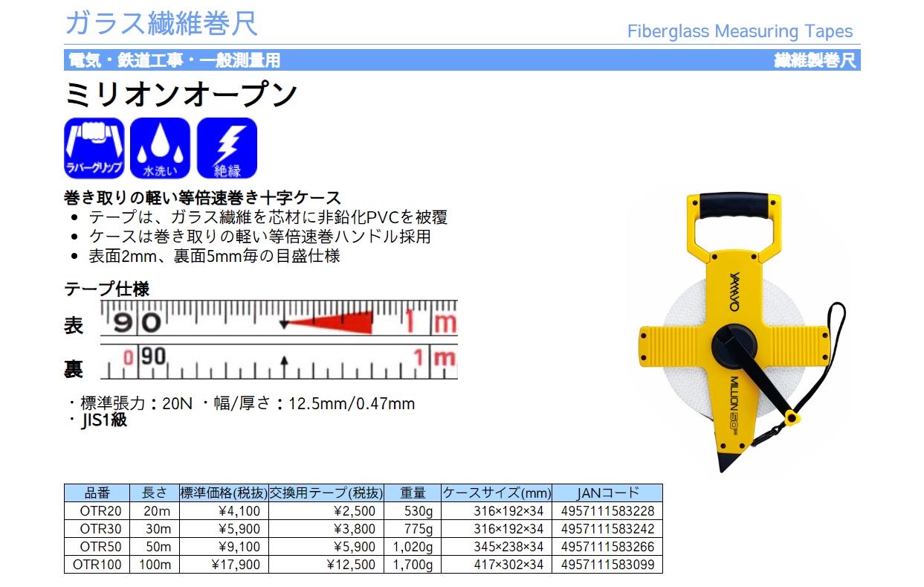This screenshot has height=587, width=924.
Task: Click the OTR50 product number cell
Action: coord(98,547)
